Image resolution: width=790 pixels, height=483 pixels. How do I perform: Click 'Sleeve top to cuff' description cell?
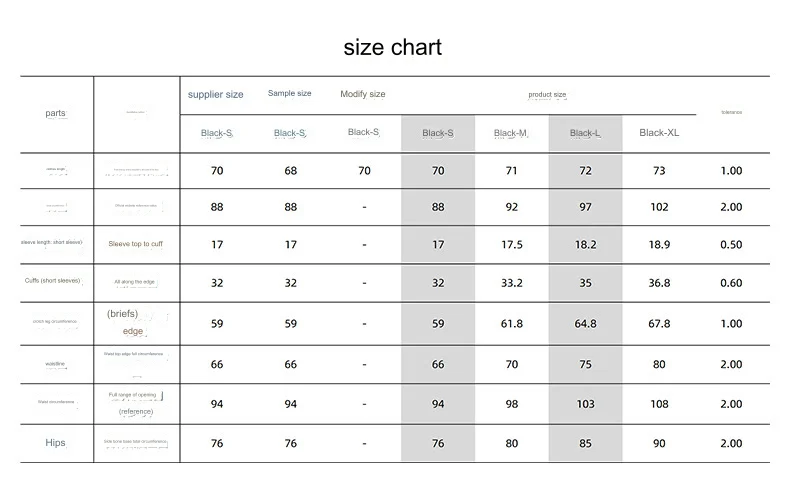pos(136,244)
